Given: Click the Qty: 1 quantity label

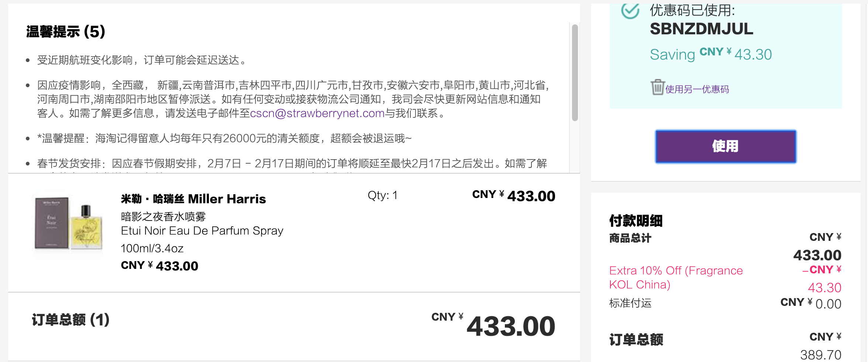Looking at the screenshot, I should click(x=382, y=195).
